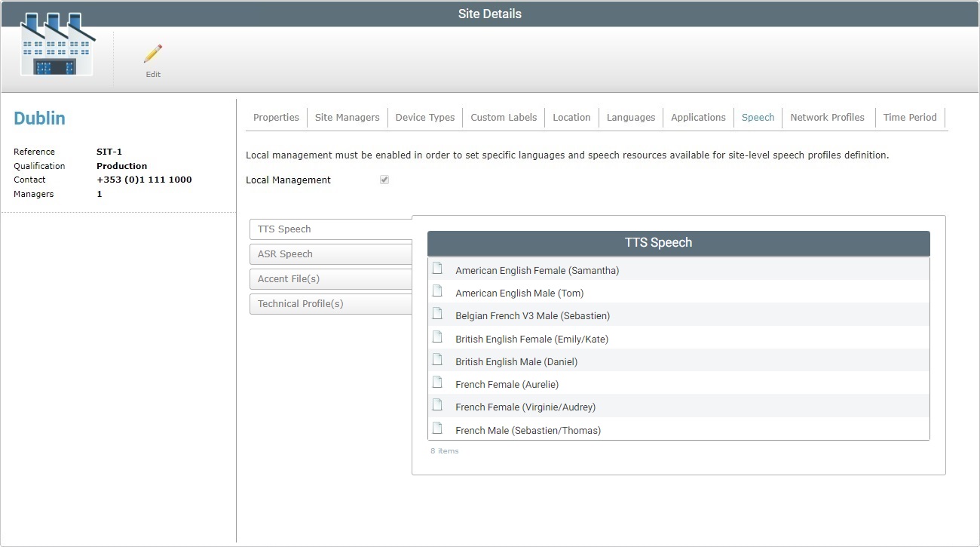Image resolution: width=980 pixels, height=547 pixels.
Task: Click file icon beside Belgian French V3 Male
Action: 437,315
